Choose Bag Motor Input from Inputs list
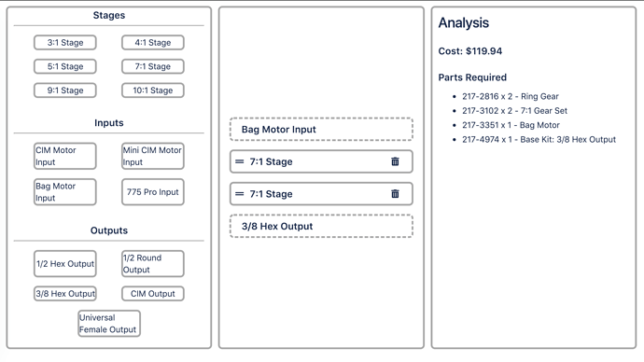Image resolution: width=644 pixels, height=362 pixels. click(65, 191)
